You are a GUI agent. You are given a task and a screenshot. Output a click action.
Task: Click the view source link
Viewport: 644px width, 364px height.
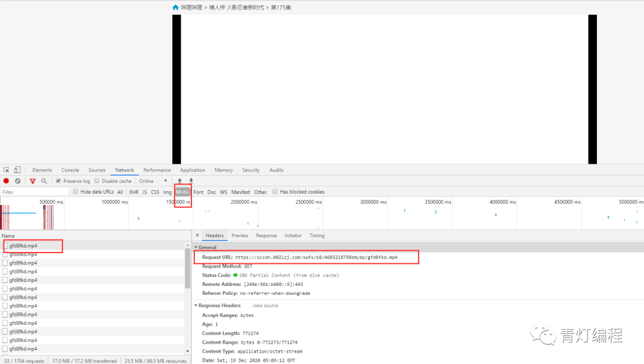(x=265, y=306)
